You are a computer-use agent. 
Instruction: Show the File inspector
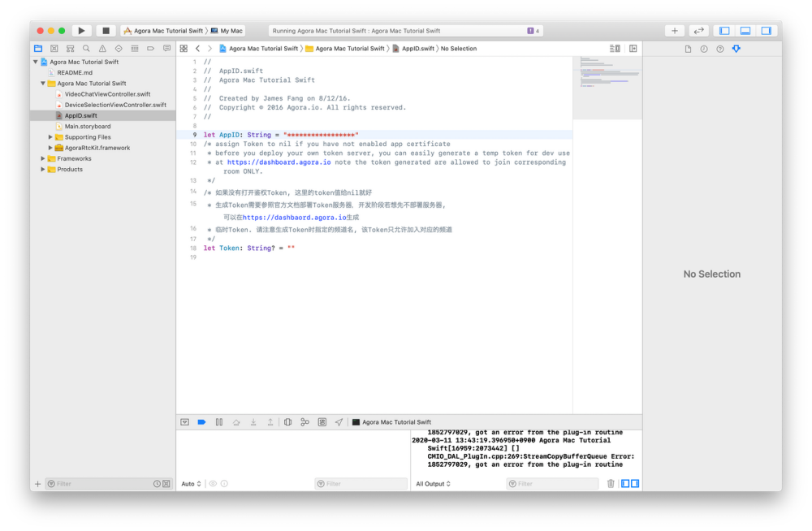(x=688, y=49)
